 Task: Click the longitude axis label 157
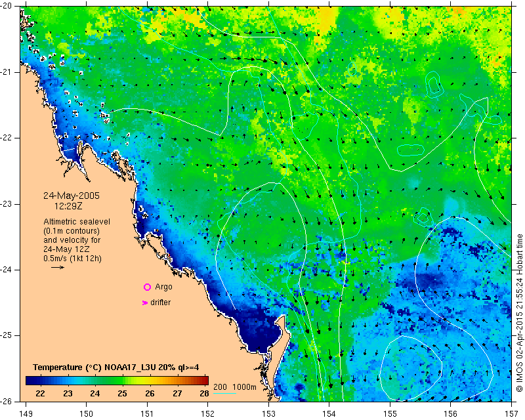click(512, 414)
